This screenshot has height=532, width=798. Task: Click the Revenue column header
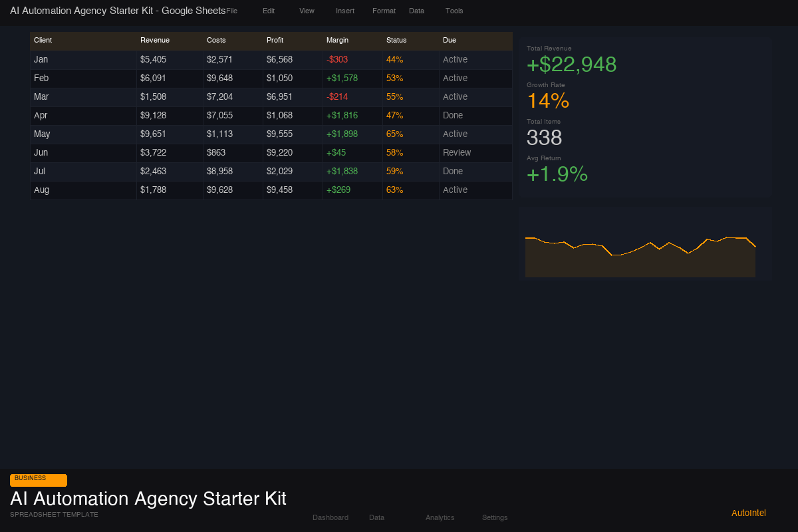click(155, 40)
